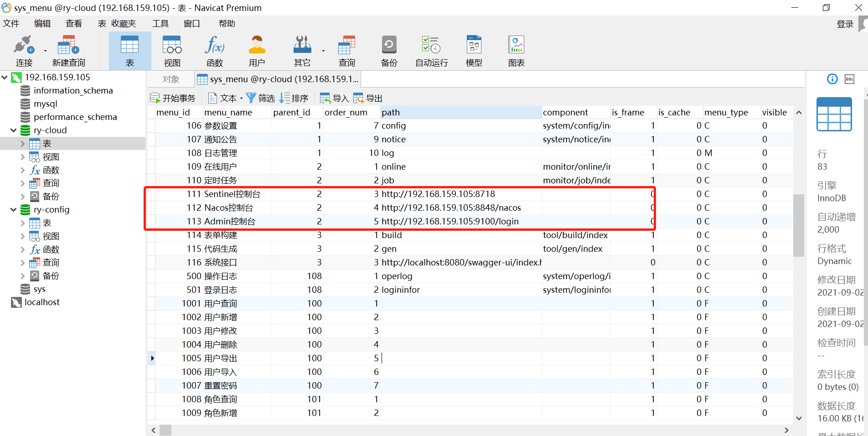Expand Views under ry-cloud
This screenshot has height=436, width=868.
23,157
